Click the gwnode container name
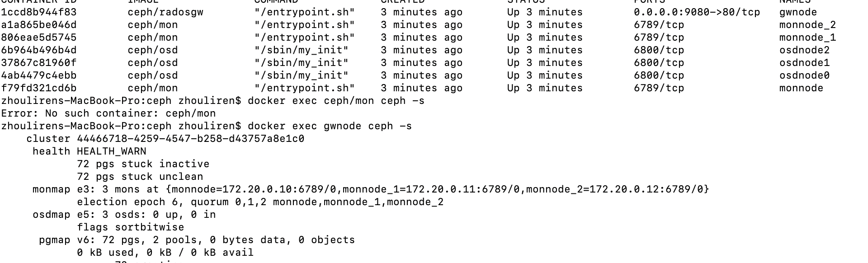868x263 pixels. 798,12
